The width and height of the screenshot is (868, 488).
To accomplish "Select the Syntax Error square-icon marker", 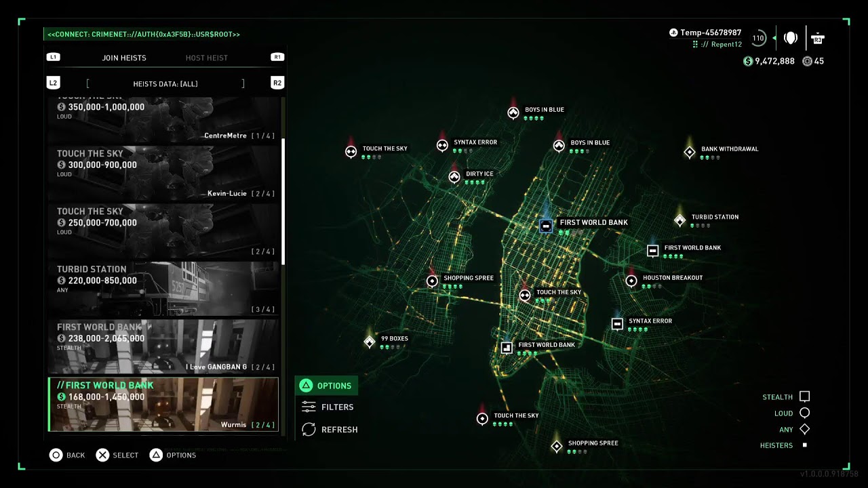I will (617, 324).
